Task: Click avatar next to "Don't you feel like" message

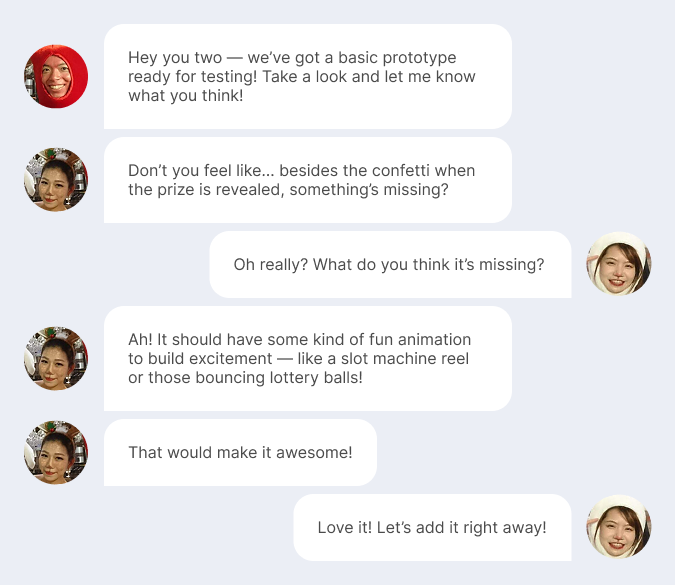Action: tap(56, 180)
